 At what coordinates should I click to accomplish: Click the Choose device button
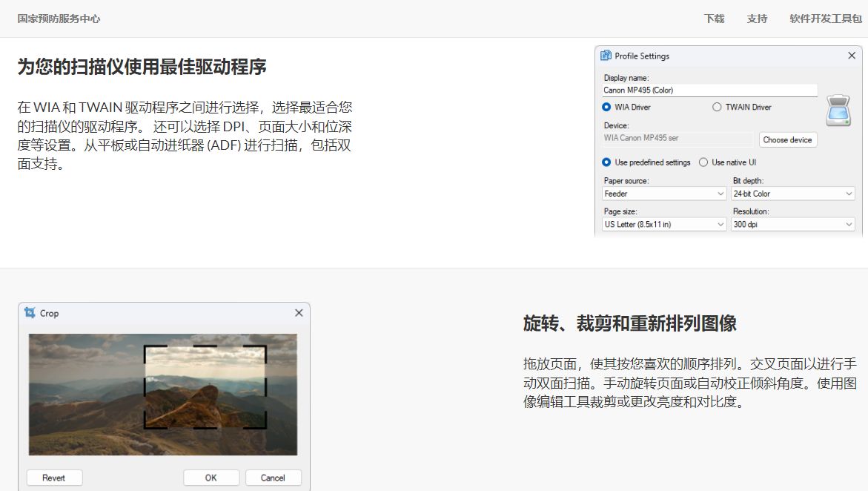tap(787, 139)
